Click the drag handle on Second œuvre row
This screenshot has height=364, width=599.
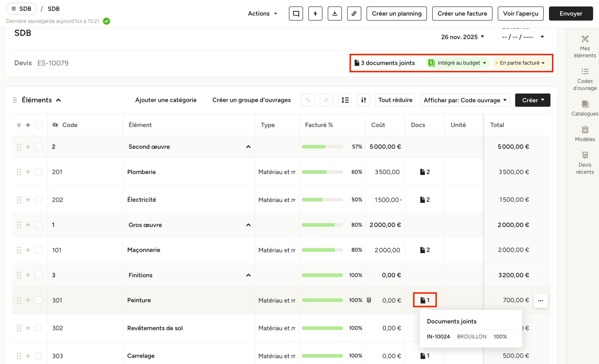(19, 147)
